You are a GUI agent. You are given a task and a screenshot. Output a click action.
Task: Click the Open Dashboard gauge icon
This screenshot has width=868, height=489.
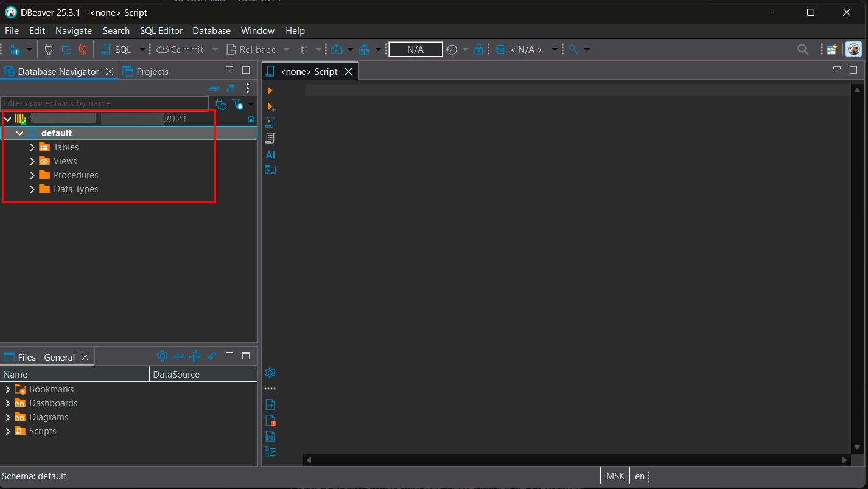(337, 49)
